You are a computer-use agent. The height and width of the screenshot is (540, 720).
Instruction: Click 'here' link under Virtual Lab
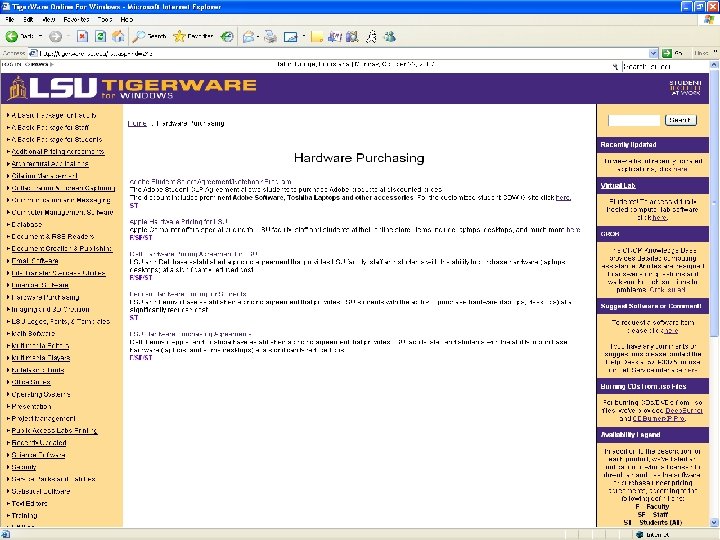click(x=660, y=217)
